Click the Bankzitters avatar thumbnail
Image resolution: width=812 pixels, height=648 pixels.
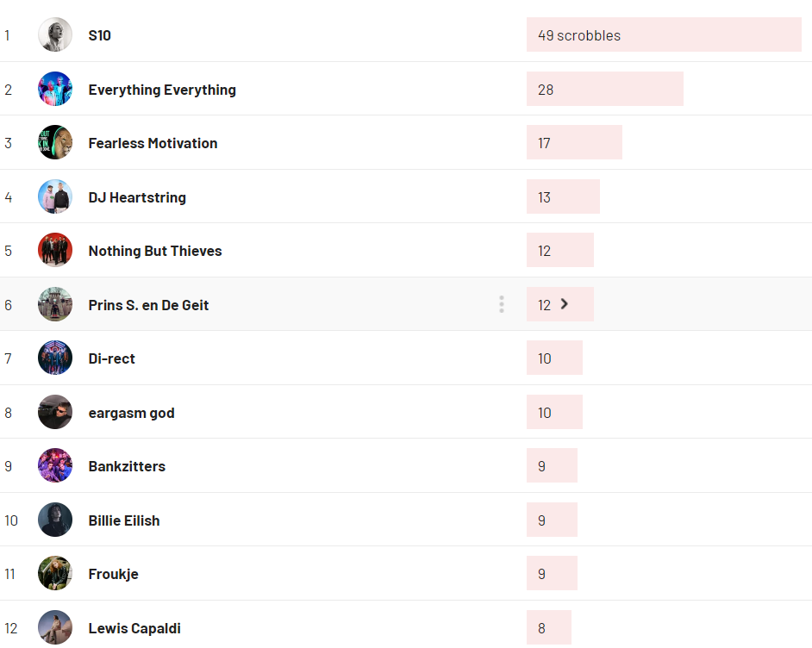[55, 466]
